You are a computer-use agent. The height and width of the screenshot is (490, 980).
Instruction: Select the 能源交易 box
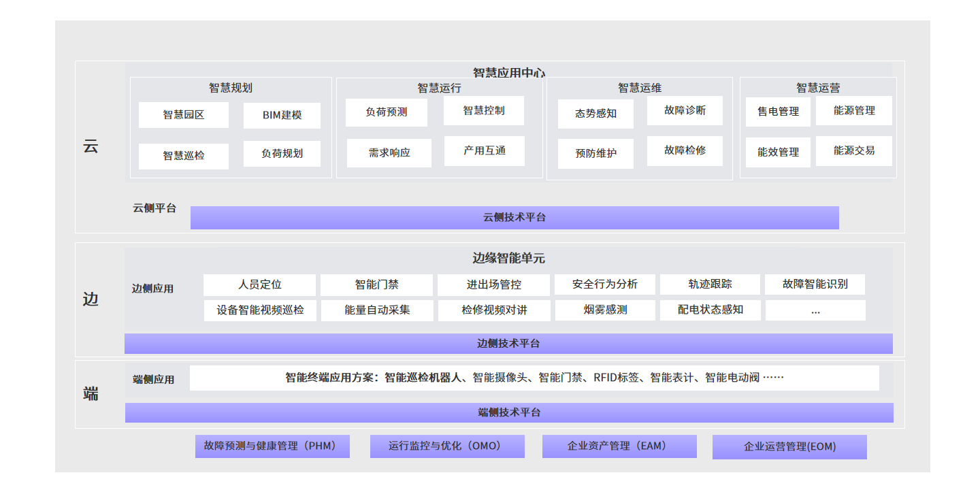pos(853,151)
